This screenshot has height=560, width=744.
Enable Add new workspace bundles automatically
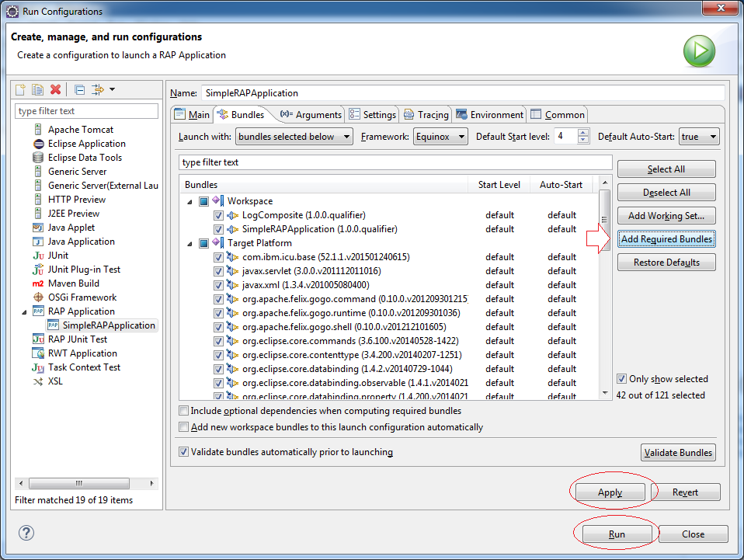click(x=183, y=427)
